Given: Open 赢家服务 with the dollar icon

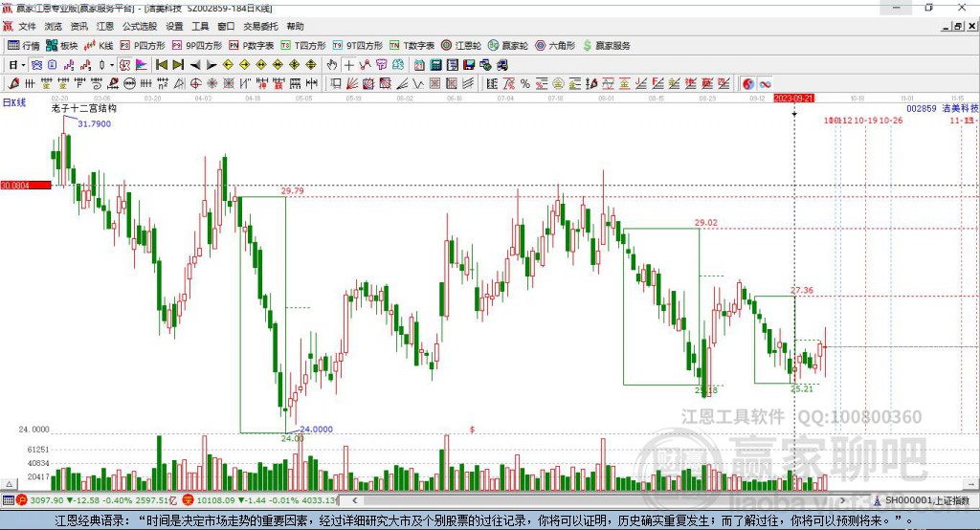Looking at the screenshot, I should tap(606, 46).
